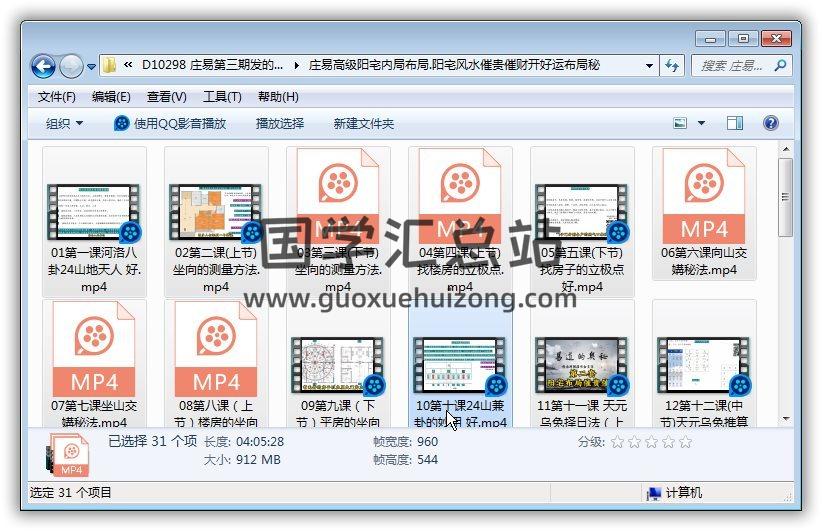Expand the address bar history dropdown
This screenshot has height=531, width=822.
tap(649, 66)
